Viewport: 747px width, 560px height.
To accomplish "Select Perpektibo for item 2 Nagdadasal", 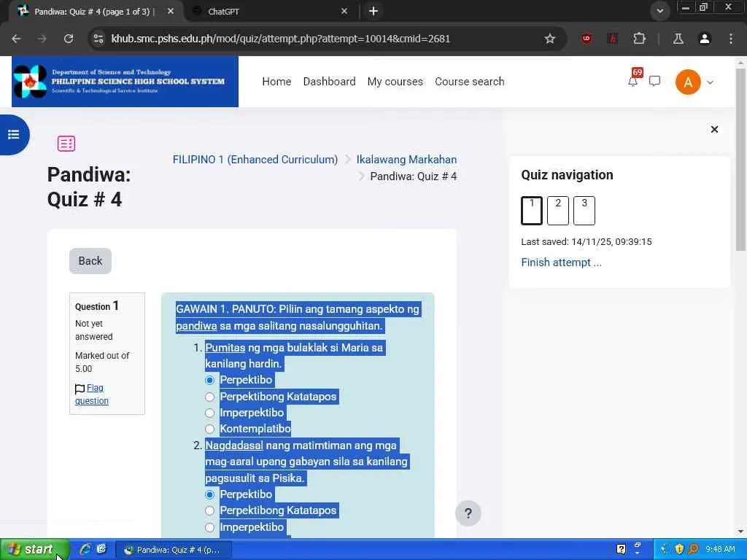I will pyautogui.click(x=209, y=494).
